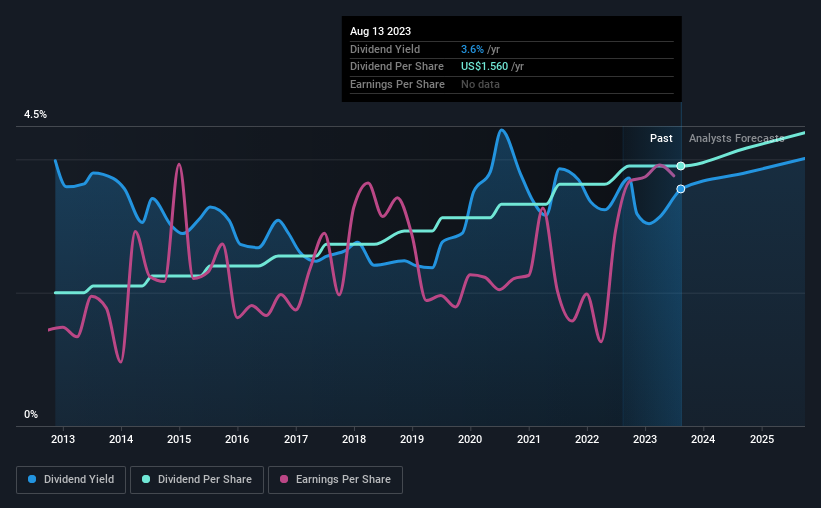
Task: Click the 2021 x-axis label
Action: click(529, 439)
